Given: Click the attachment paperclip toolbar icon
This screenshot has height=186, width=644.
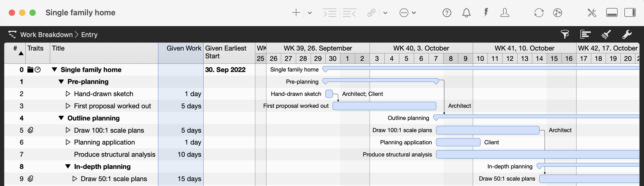Looking at the screenshot, I should coord(371,12).
